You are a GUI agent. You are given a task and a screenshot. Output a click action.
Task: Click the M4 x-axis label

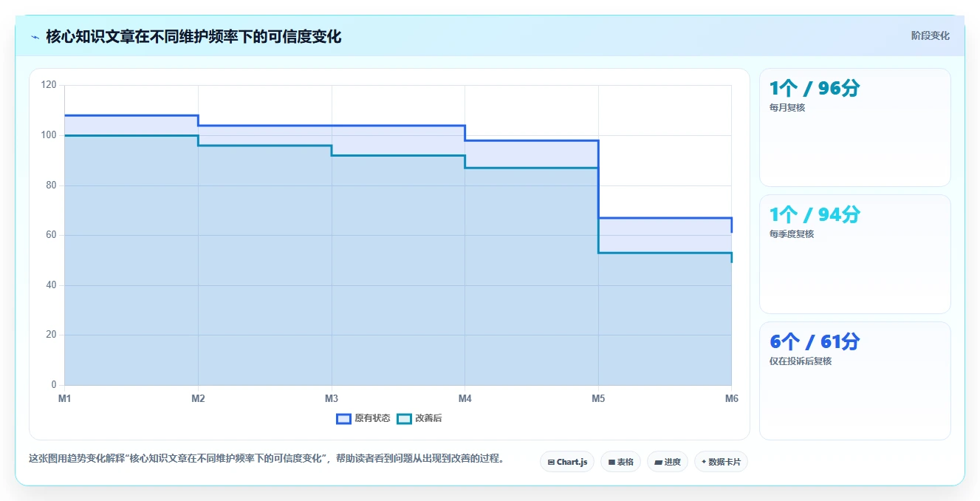click(x=465, y=398)
